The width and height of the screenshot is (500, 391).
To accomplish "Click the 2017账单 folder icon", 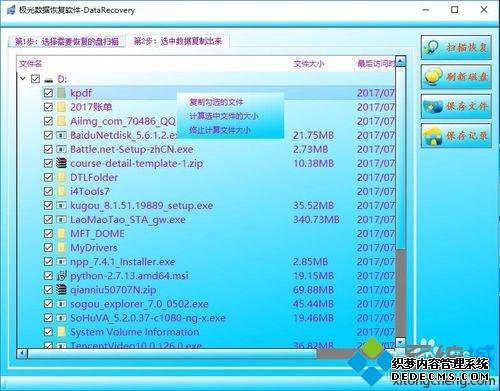I will (x=61, y=107).
